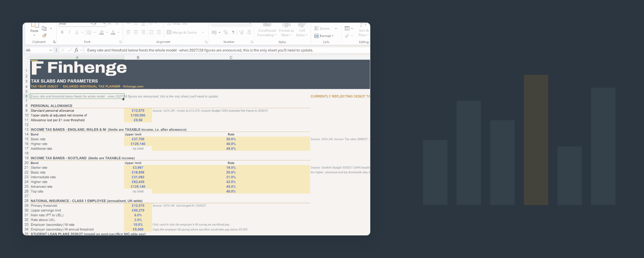Open Number format dialog launcher

pyautogui.click(x=252, y=42)
